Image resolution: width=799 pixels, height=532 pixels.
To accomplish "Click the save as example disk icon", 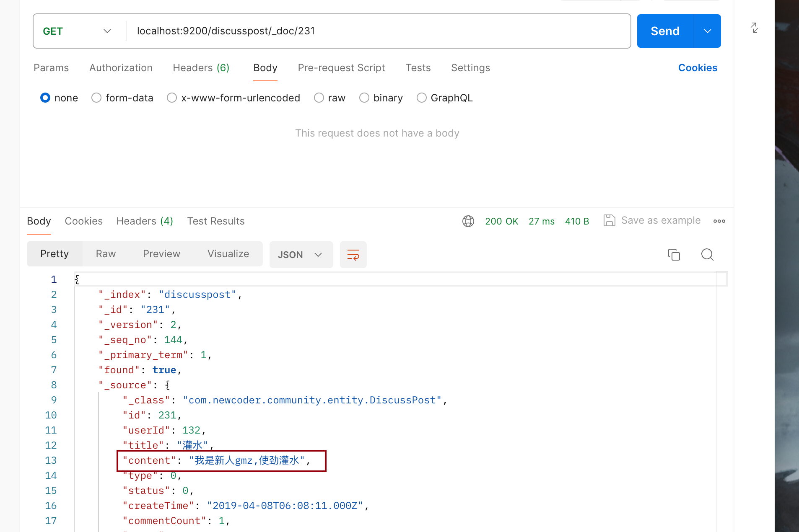I will tap(609, 220).
